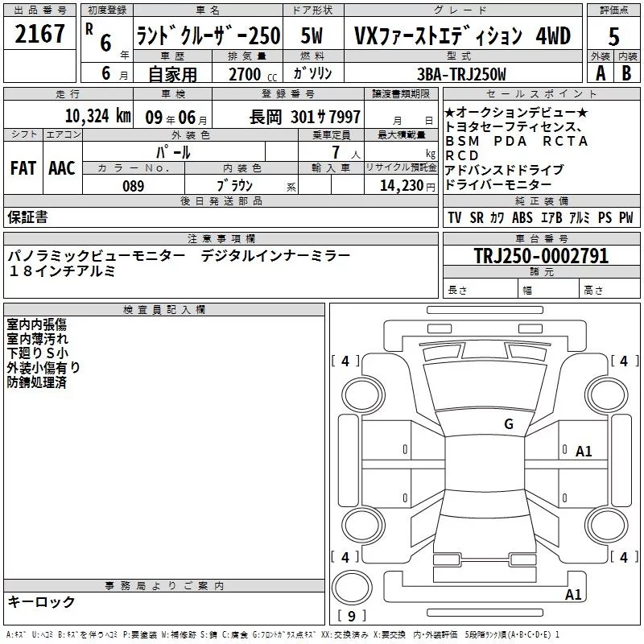Click A1 mark on right door

[x=583, y=452]
